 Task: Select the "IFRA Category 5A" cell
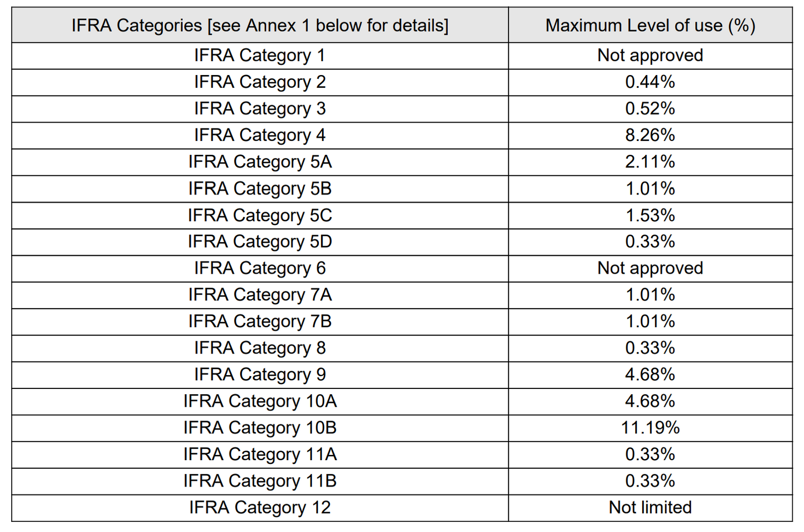coord(260,162)
